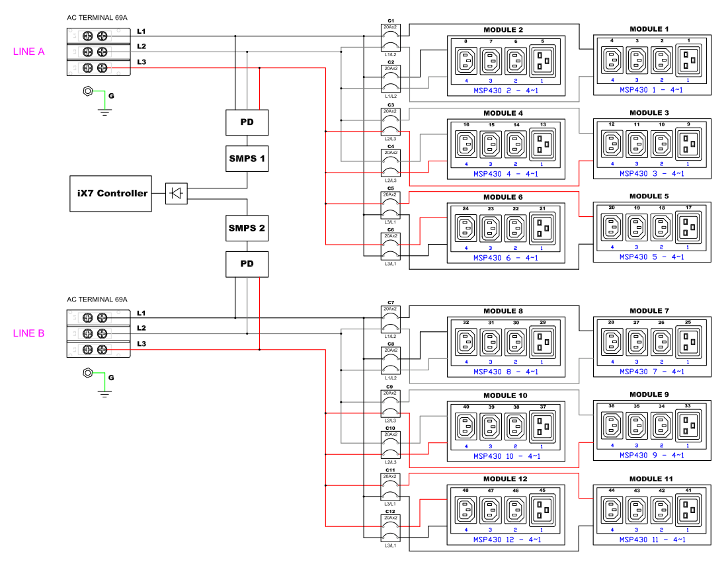Viewport: 728px width, 564px height.
Task: Select the large outlet 1 in Module 1
Action: point(689,60)
